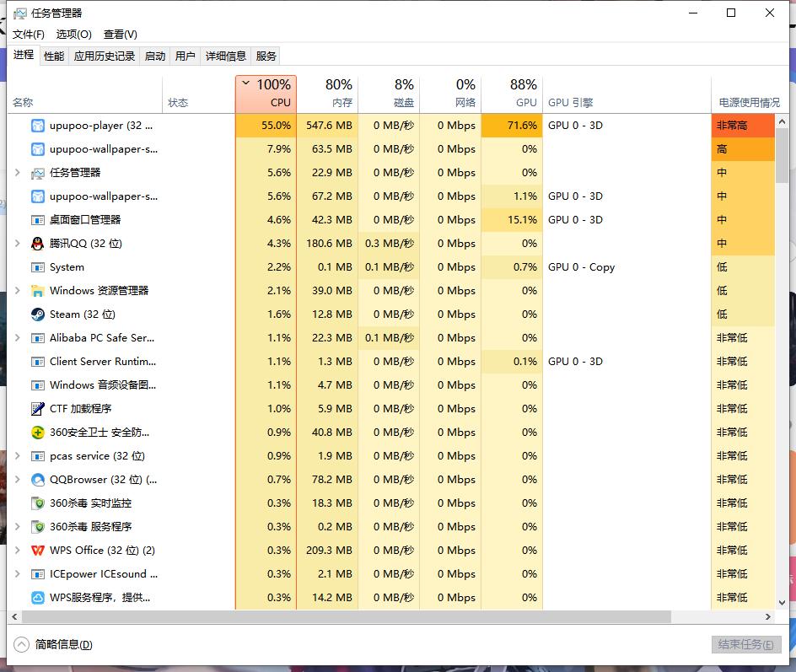Sort processes by 内存 column
Image resolution: width=796 pixels, height=672 pixels.
click(327, 94)
